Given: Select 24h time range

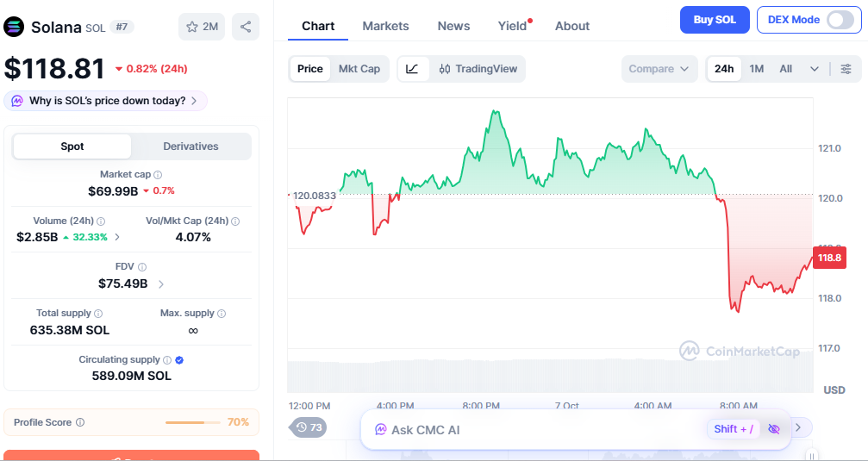Looking at the screenshot, I should tap(724, 69).
